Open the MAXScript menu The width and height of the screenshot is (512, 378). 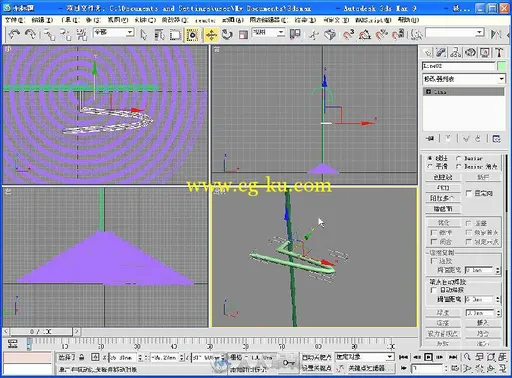(373, 20)
